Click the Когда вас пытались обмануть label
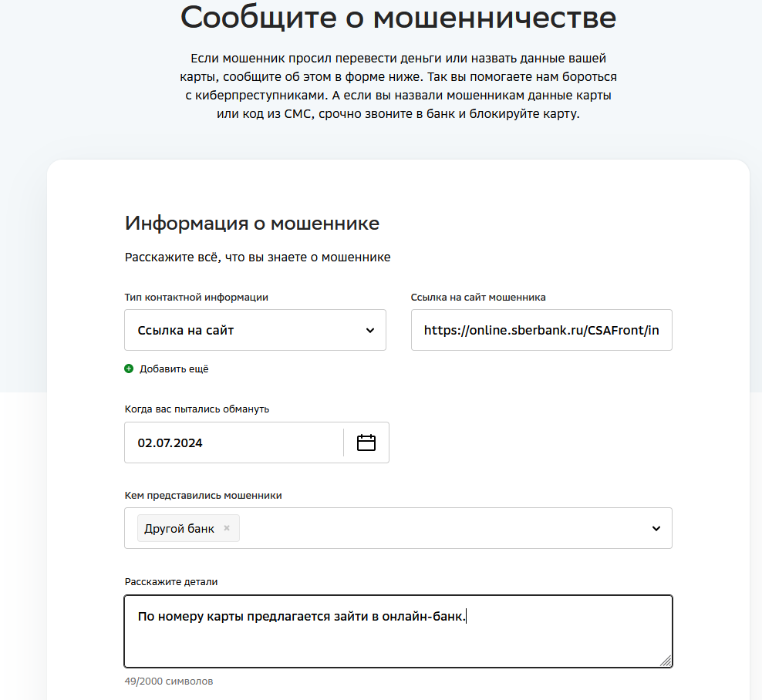 (x=197, y=409)
